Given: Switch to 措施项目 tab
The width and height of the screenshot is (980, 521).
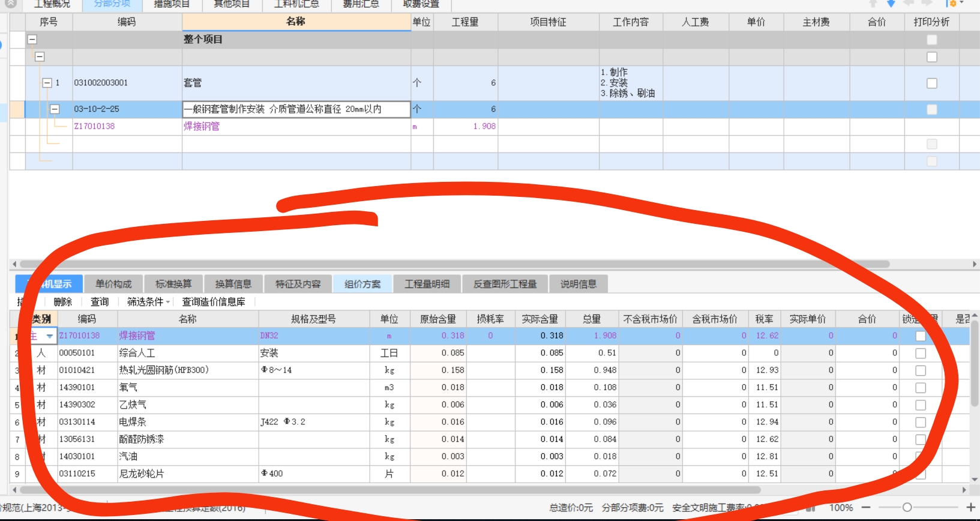Looking at the screenshot, I should (x=172, y=4).
